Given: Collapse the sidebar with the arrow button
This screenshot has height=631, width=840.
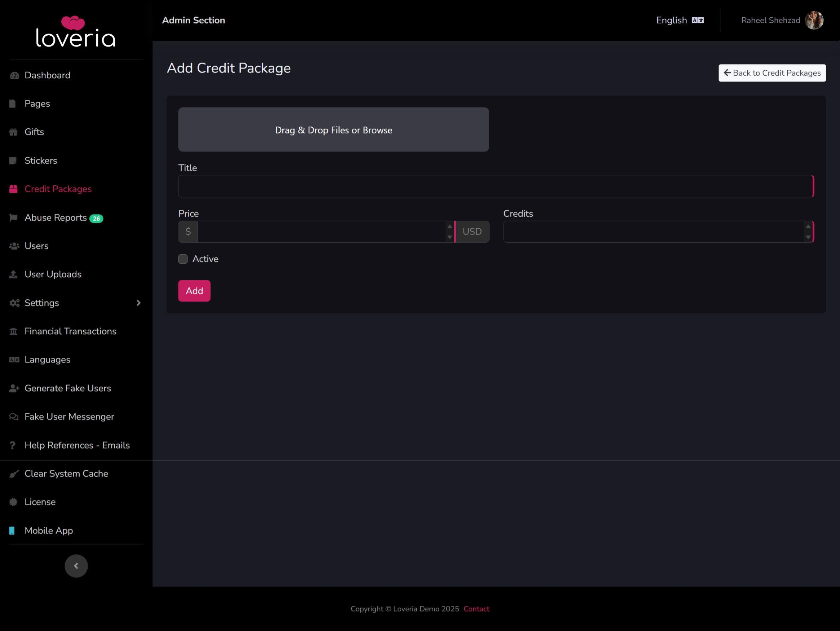Looking at the screenshot, I should coord(76,566).
